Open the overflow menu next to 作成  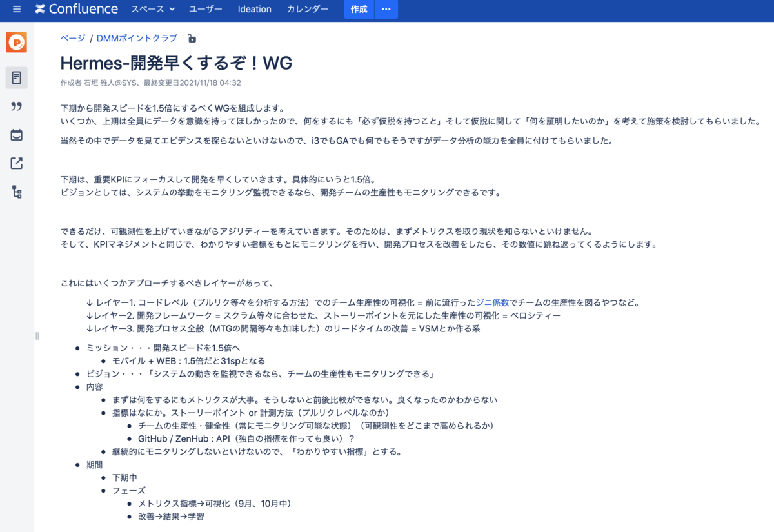coord(386,9)
